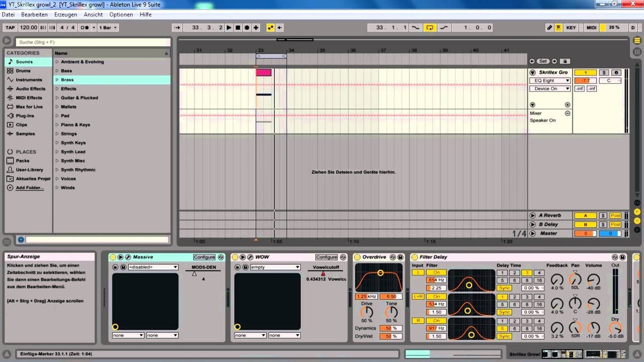
Task: Click the Set locator button
Action: click(x=543, y=61)
